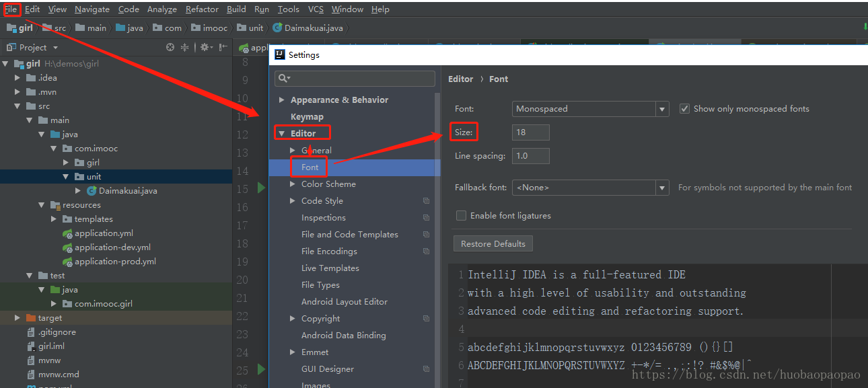Click the Line spacing input field
Image resolution: width=868 pixels, height=388 pixels.
tap(530, 156)
